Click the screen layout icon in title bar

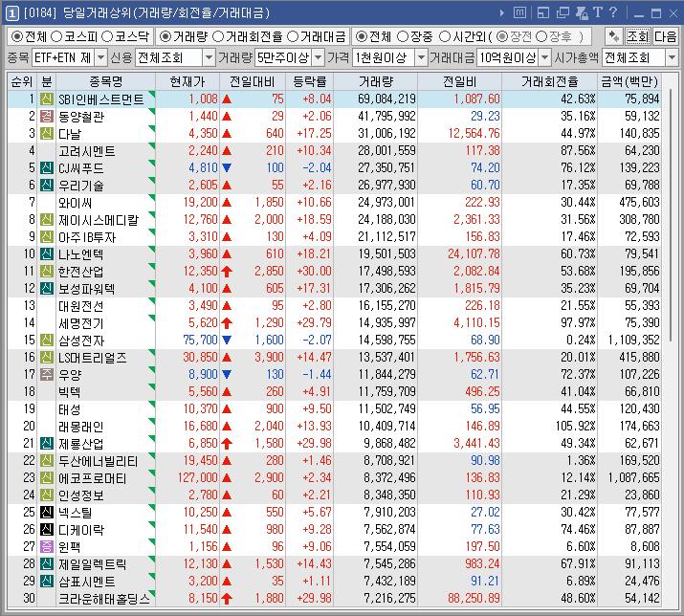tap(543, 12)
